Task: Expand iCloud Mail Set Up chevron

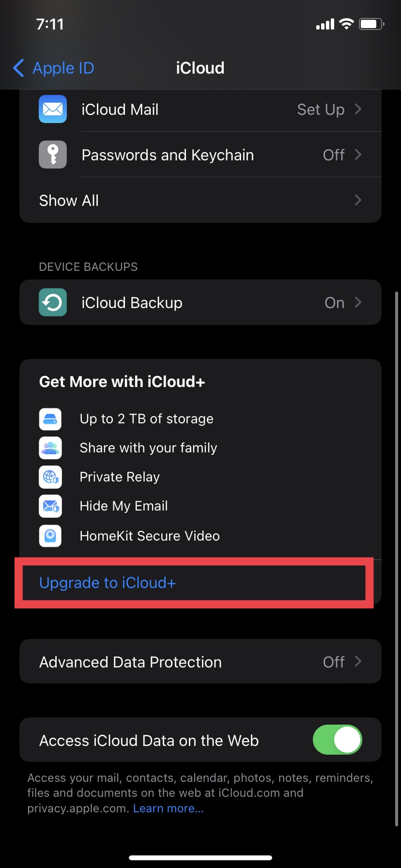Action: 357,109
